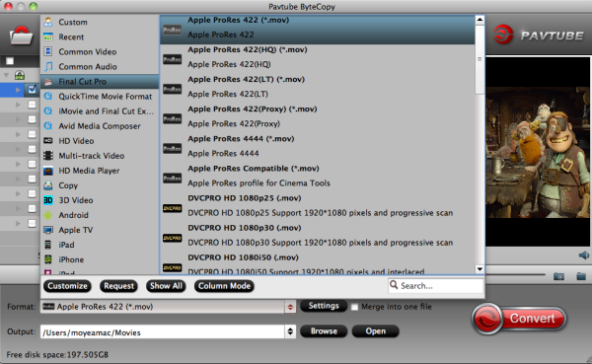Click the iPhone device icon
The image size is (592, 364).
pos(48,259)
